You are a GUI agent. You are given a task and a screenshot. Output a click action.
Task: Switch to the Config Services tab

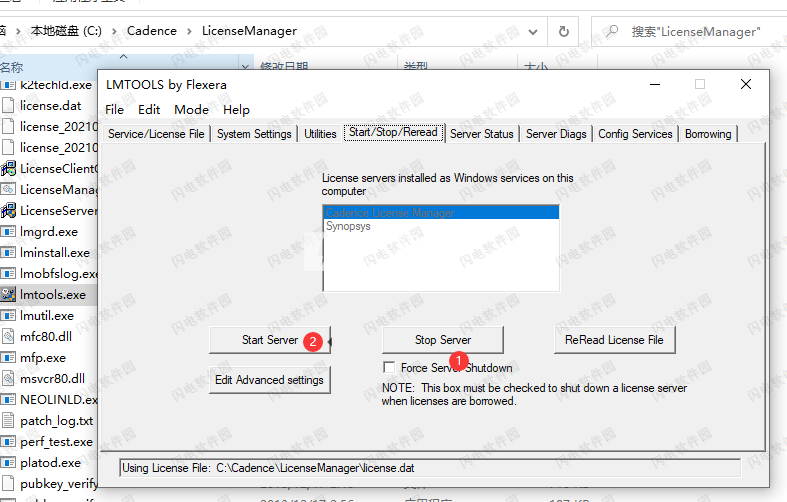click(x=635, y=134)
